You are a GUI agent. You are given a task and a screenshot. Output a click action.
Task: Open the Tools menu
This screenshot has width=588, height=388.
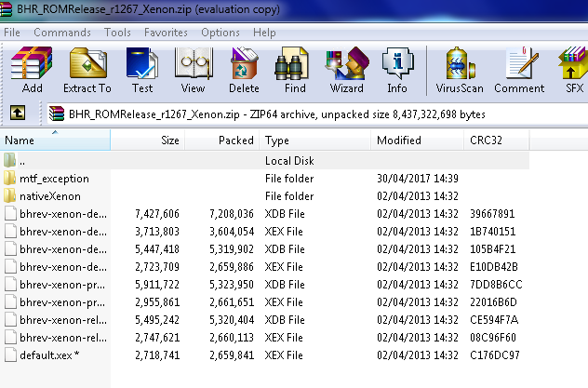[117, 33]
